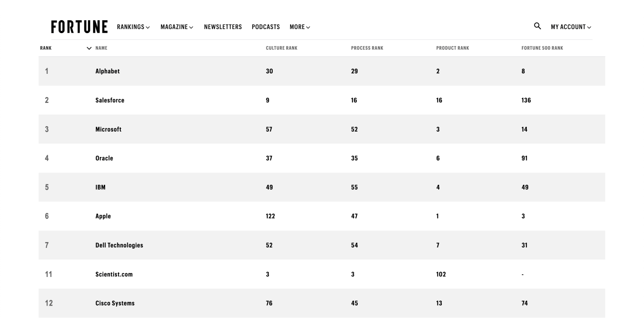Click the Name column header
The image size is (644, 332).
pyautogui.click(x=102, y=48)
